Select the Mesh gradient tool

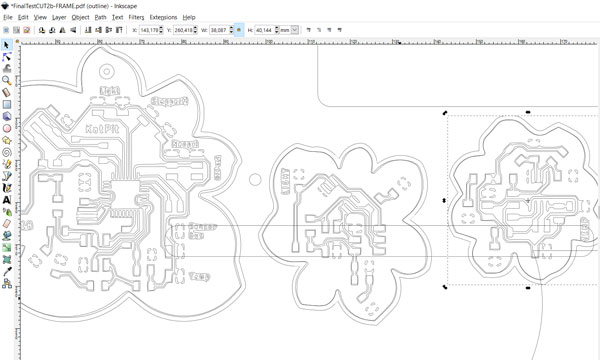7,259
